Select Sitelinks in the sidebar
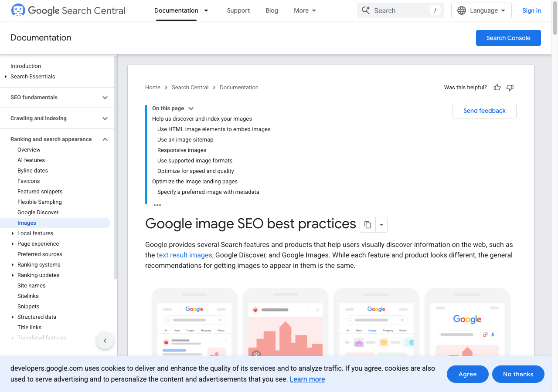This screenshot has width=558, height=392. [28, 296]
